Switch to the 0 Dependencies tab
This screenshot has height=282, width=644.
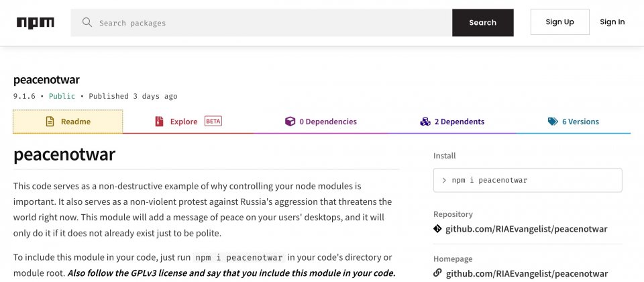[x=321, y=122]
